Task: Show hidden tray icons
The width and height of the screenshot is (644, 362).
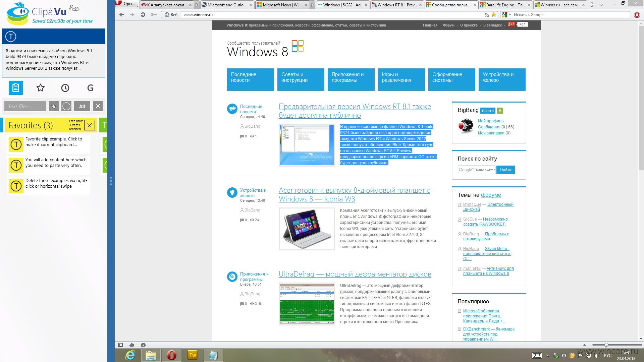Action: tap(548, 356)
